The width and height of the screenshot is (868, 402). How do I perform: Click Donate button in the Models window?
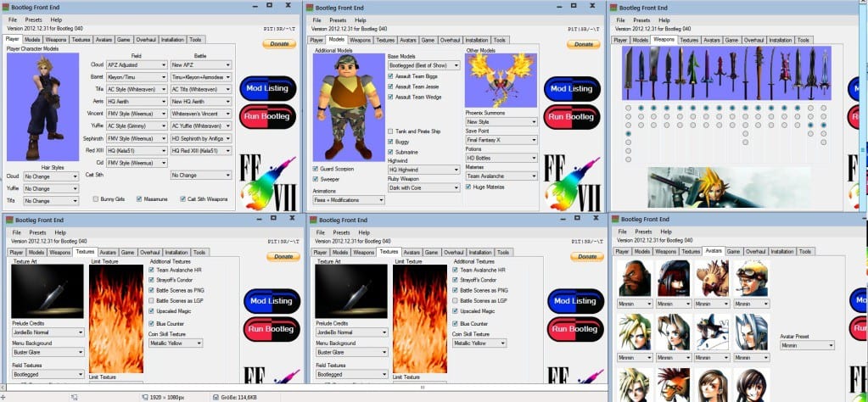tap(585, 43)
